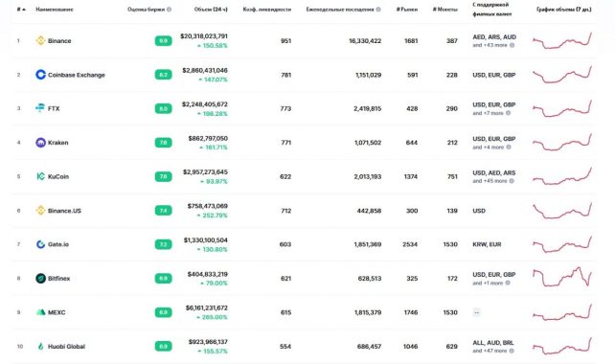Click the Kraken logo icon
Image resolution: width=615 pixels, height=364 pixels.
40,143
